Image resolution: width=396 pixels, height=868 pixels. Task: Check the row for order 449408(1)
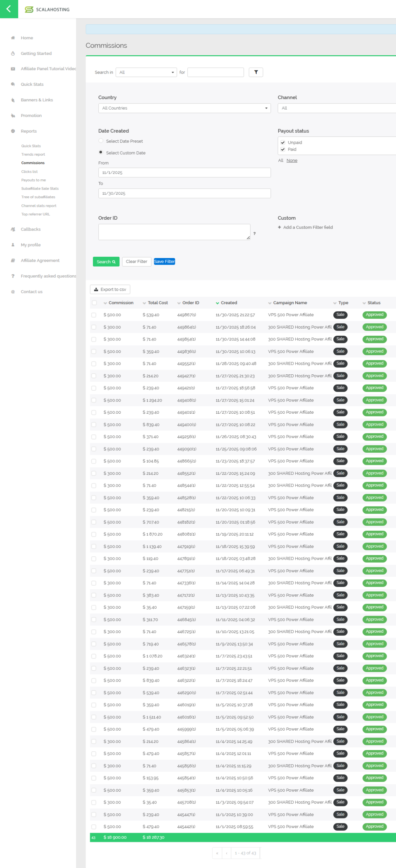tap(94, 401)
